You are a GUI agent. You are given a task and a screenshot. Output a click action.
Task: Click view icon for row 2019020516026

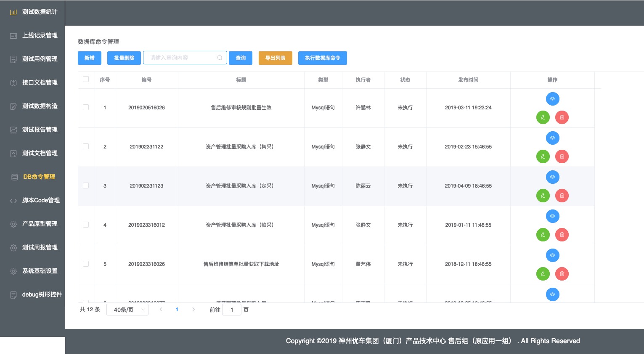coord(552,99)
